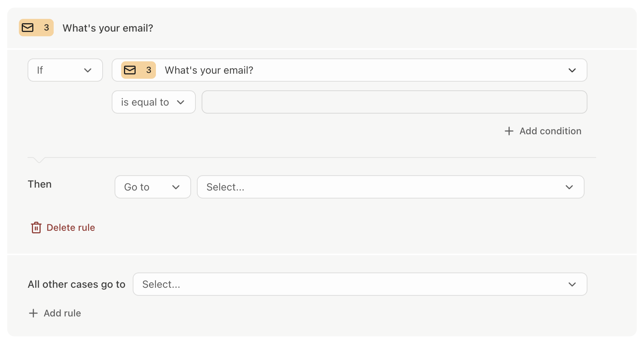
Task: Open the Go to action dropdown
Action: [x=153, y=187]
